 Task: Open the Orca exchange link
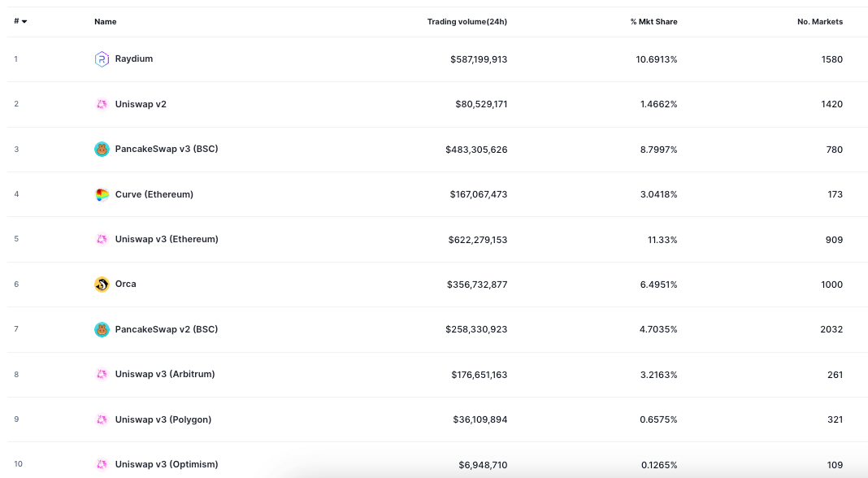click(126, 285)
